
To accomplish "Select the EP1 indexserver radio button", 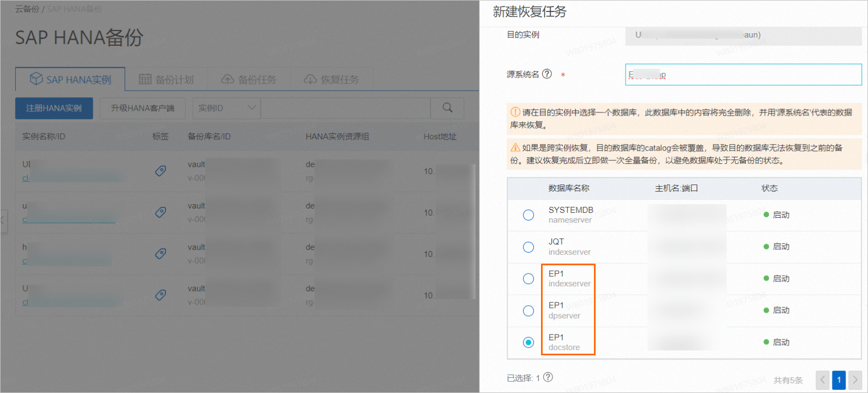I will tap(528, 279).
